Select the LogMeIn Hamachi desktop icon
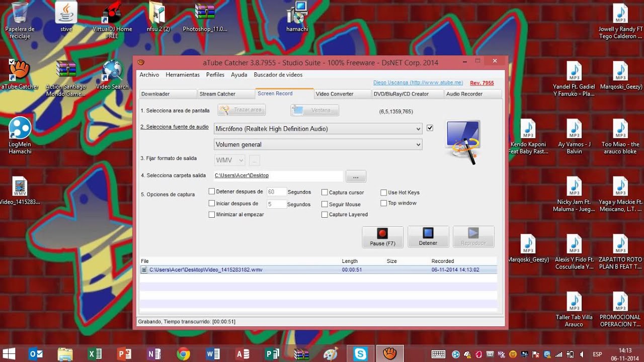Image resolution: width=644 pixels, height=362 pixels. pos(20,135)
